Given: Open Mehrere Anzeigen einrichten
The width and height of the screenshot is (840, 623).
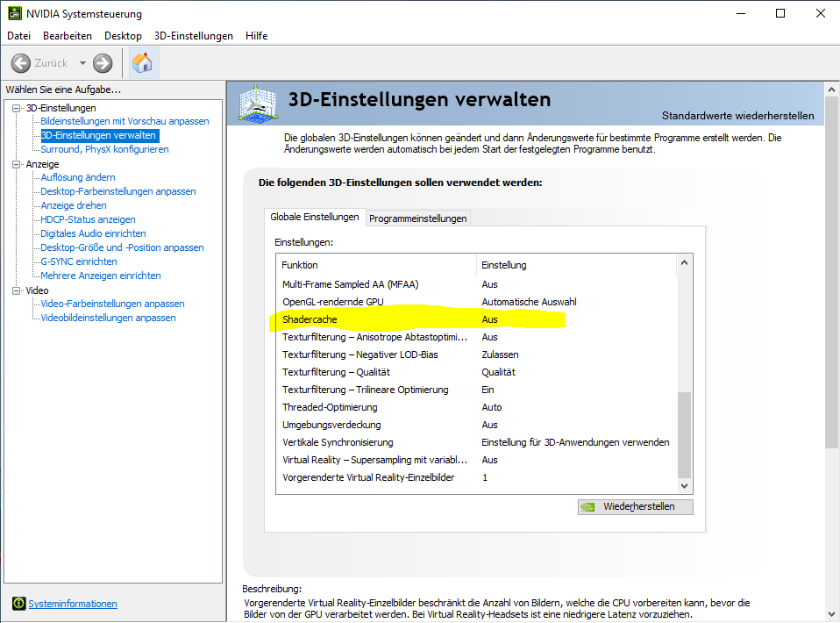Looking at the screenshot, I should 101,276.
